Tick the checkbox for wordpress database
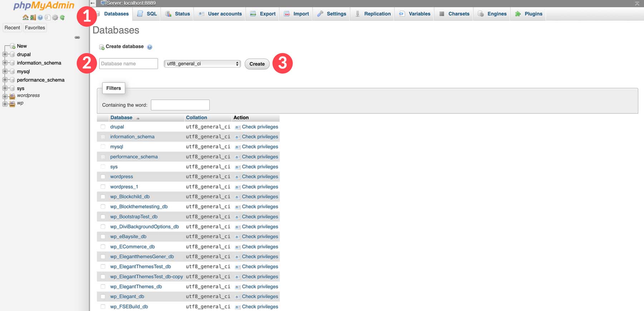The height and width of the screenshot is (311, 644). coord(103,176)
